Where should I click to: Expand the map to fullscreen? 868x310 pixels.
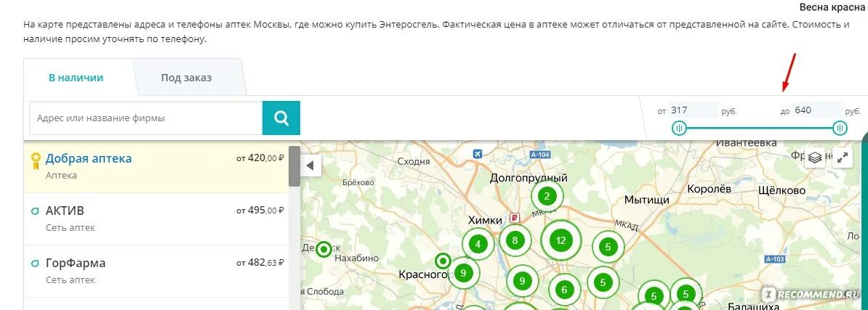pyautogui.click(x=843, y=158)
